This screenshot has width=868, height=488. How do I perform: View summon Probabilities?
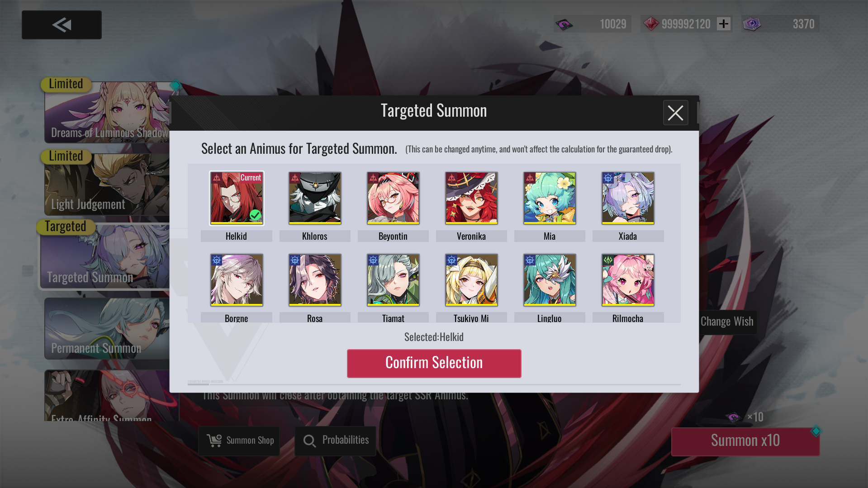pos(335,441)
